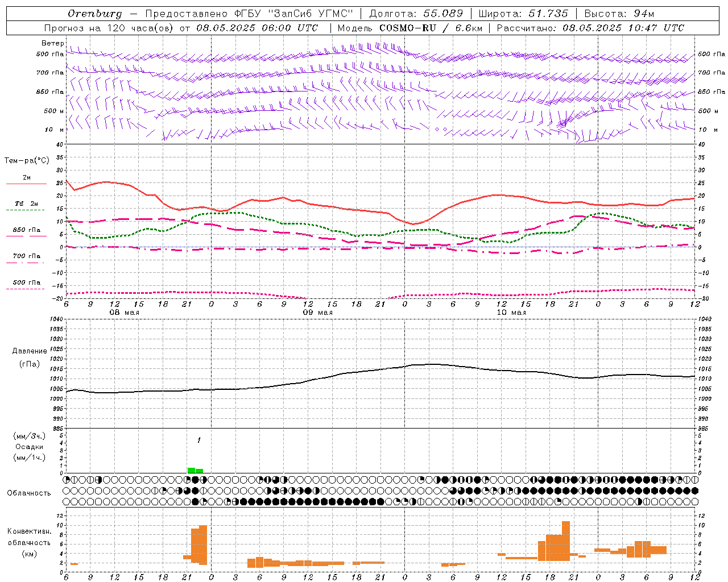Click the '(мм/1ч.)' precipitation unit label

click(30, 458)
